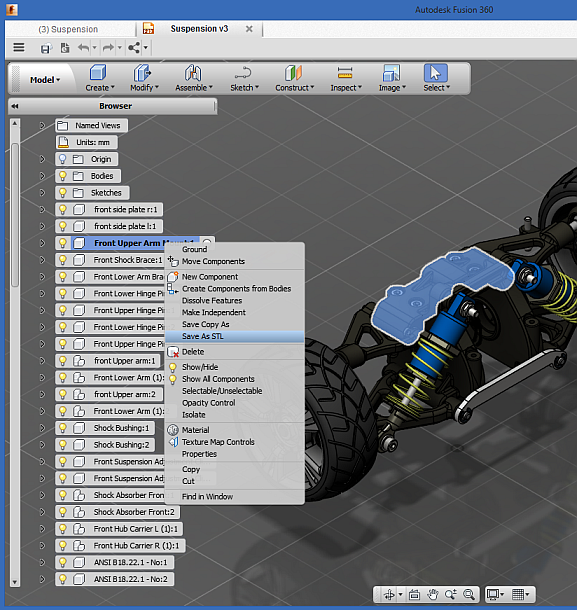Expand front Upper arm:1 tree node
The height and width of the screenshot is (610, 577).
[42, 361]
